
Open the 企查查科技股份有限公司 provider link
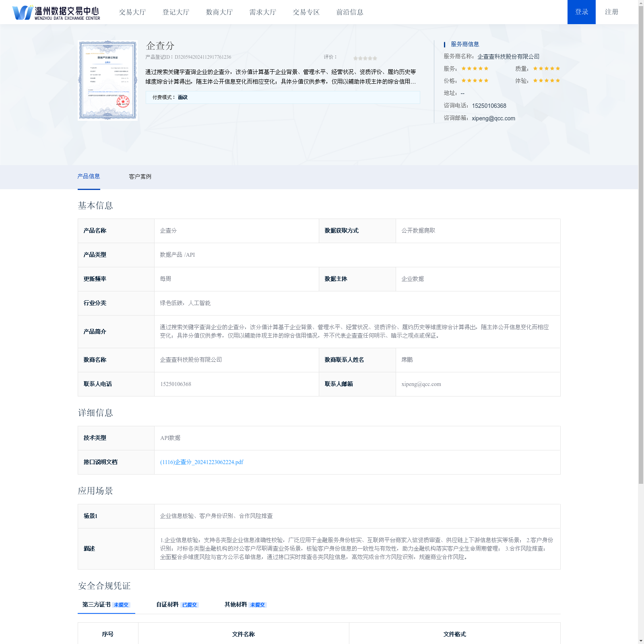click(x=508, y=56)
